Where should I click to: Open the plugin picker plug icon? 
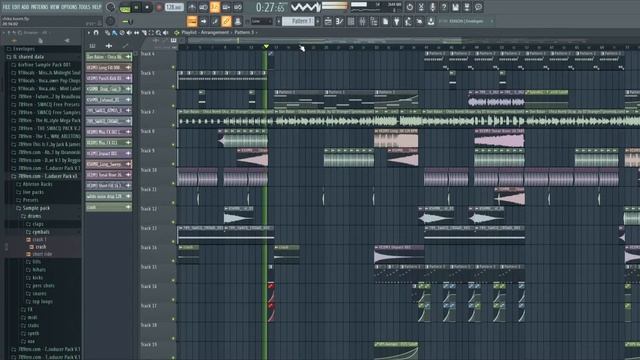[x=396, y=21]
